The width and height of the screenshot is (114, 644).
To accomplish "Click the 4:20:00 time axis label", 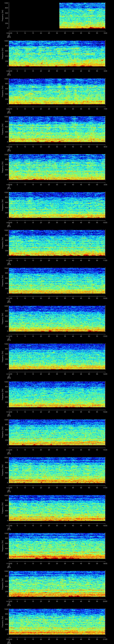I will pyautogui.click(x=9, y=639).
